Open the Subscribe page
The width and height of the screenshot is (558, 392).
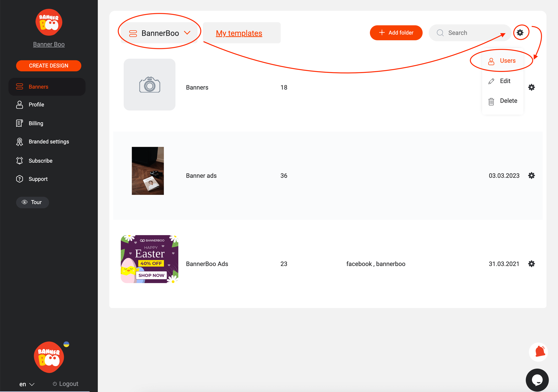(41, 161)
